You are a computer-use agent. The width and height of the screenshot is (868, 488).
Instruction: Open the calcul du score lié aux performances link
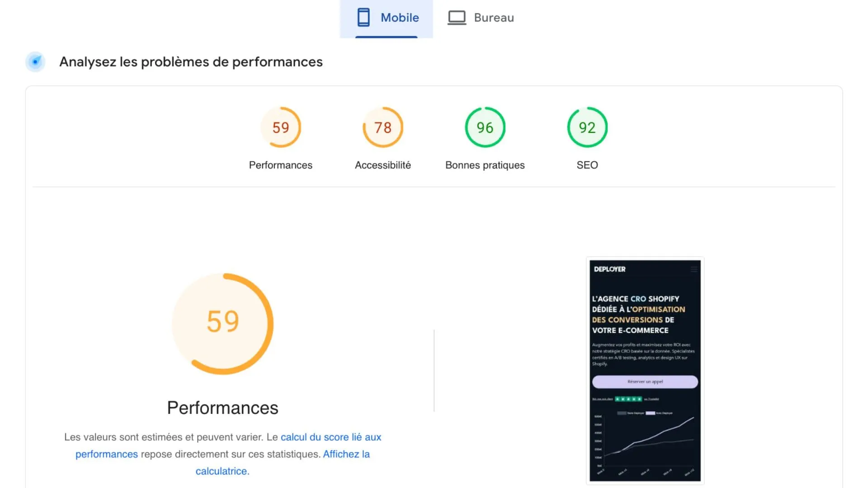coord(331,437)
